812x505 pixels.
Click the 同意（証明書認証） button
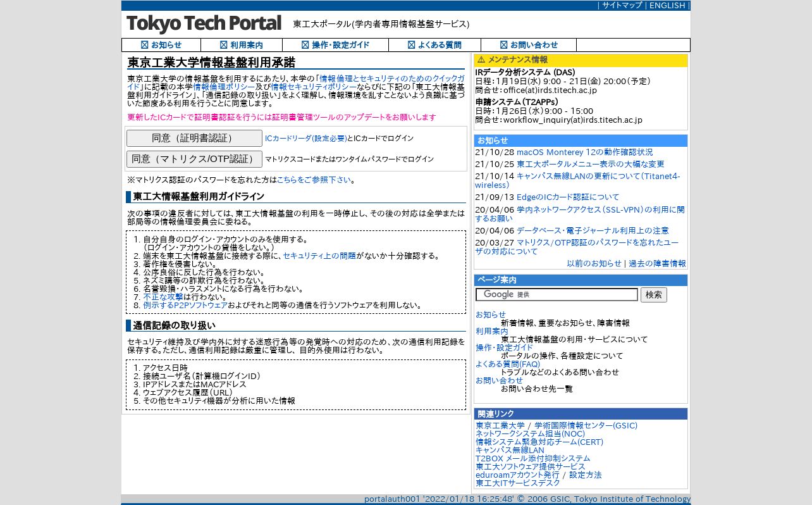click(194, 138)
